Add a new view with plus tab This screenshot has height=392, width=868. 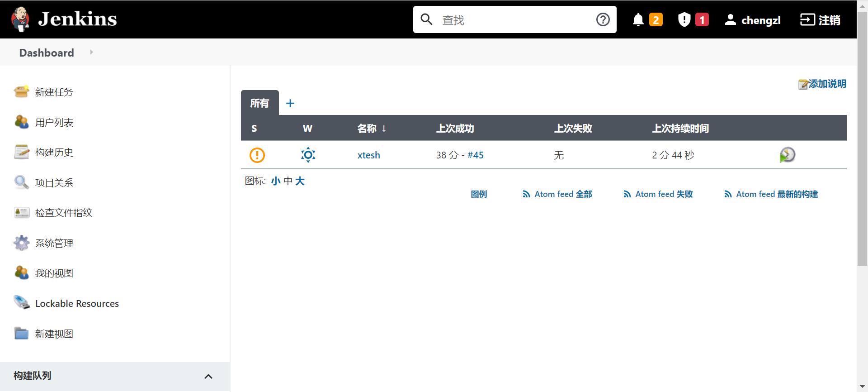pos(290,103)
